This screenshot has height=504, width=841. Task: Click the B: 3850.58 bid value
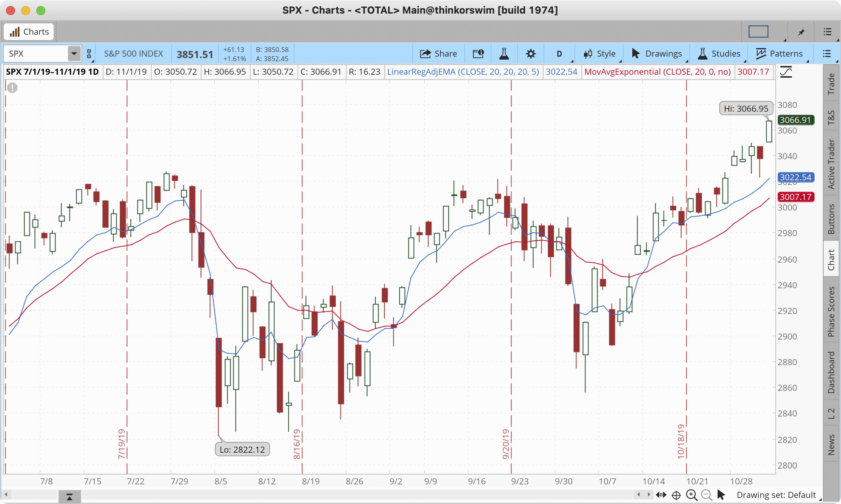point(272,49)
